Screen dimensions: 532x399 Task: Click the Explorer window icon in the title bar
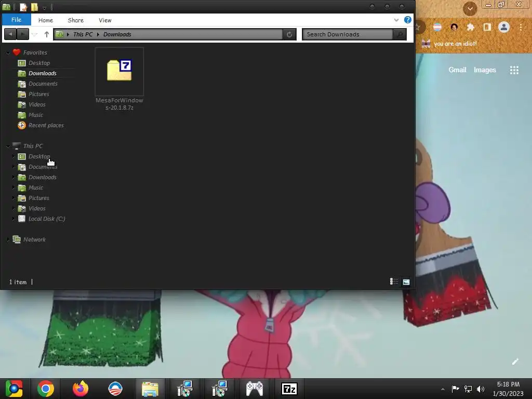coord(6,7)
